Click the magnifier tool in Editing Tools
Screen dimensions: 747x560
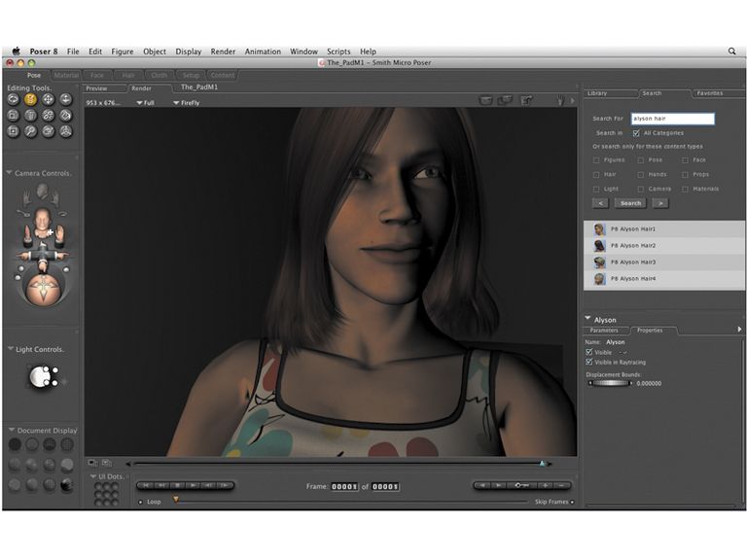pos(30,130)
